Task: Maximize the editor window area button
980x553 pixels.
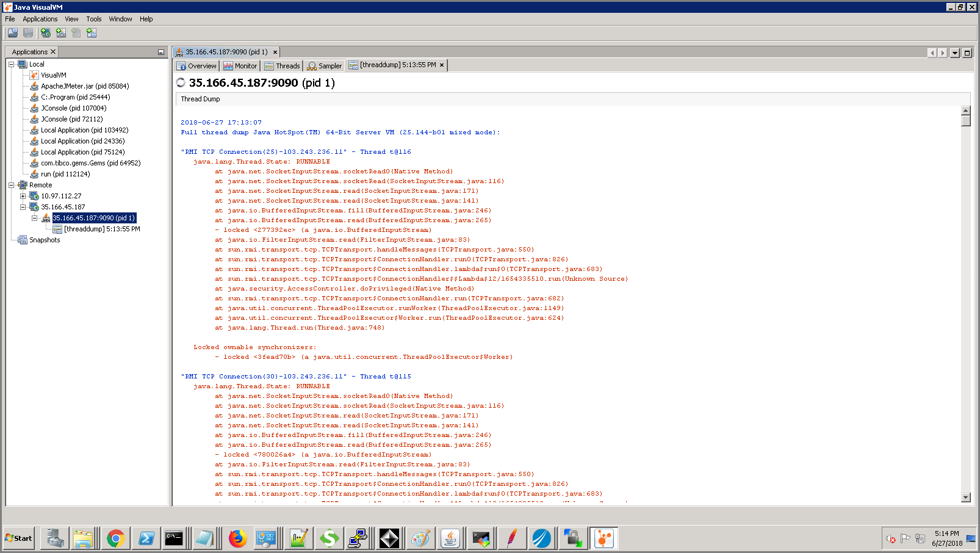Action: tap(967, 53)
